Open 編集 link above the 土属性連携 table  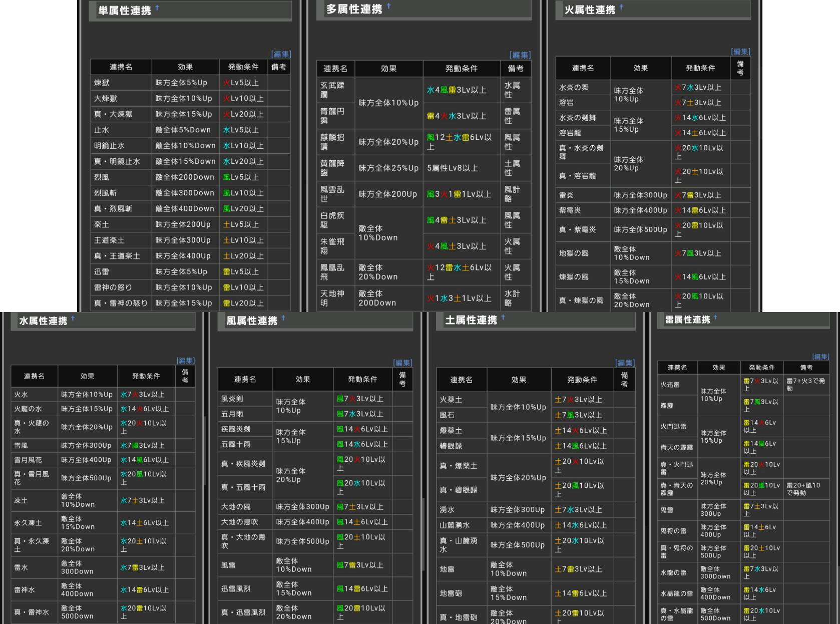pos(625,363)
